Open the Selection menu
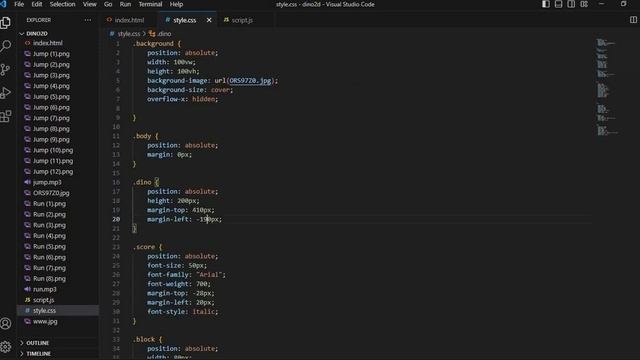 click(x=62, y=4)
